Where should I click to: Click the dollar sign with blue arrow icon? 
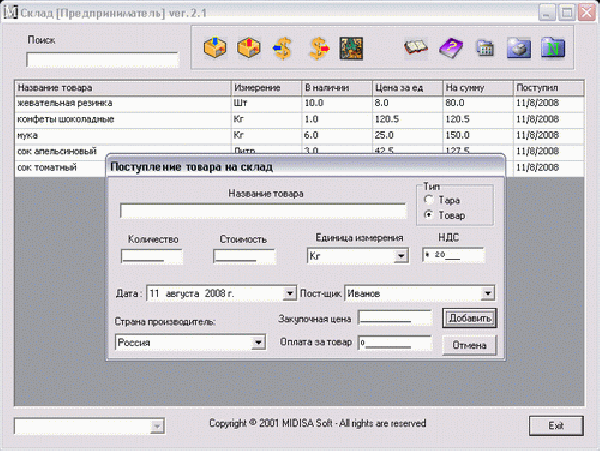(x=283, y=47)
